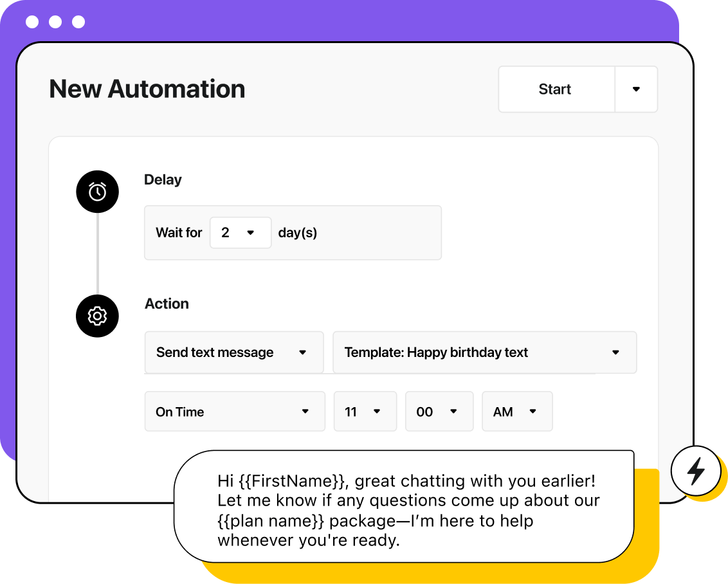Image resolution: width=728 pixels, height=584 pixels.
Task: Open the Wait for days number dropdown
Action: tap(241, 233)
